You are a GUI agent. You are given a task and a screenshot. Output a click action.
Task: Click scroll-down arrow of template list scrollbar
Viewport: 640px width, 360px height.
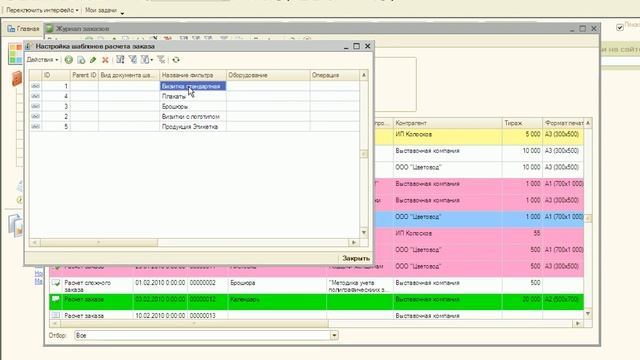pos(364,233)
